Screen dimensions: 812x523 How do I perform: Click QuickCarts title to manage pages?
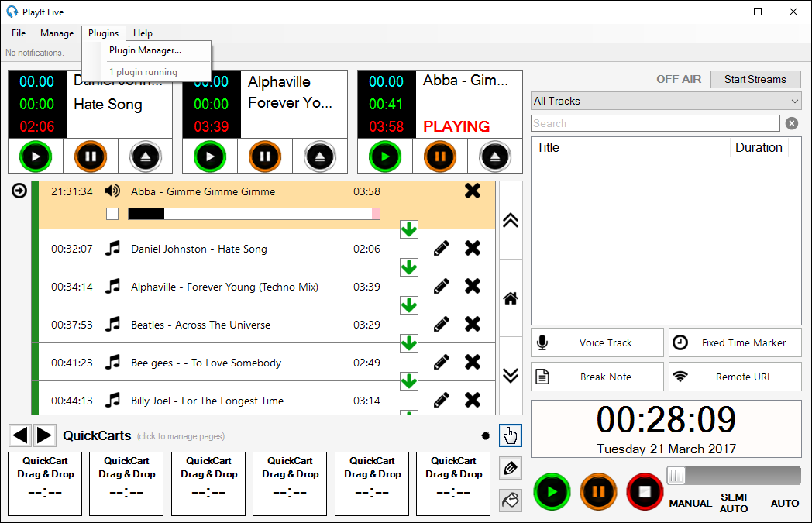pos(97,436)
